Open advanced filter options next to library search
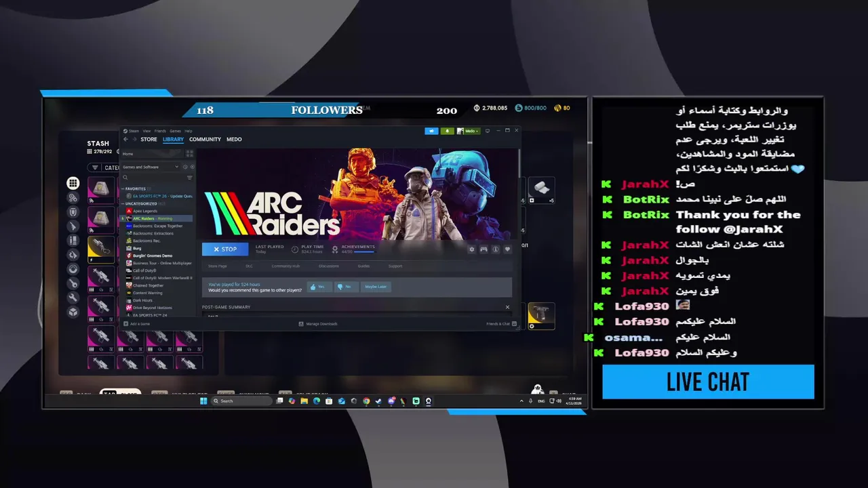 [189, 178]
